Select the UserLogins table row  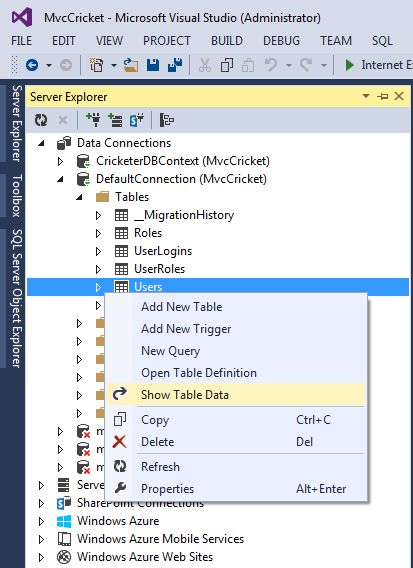click(x=218, y=251)
